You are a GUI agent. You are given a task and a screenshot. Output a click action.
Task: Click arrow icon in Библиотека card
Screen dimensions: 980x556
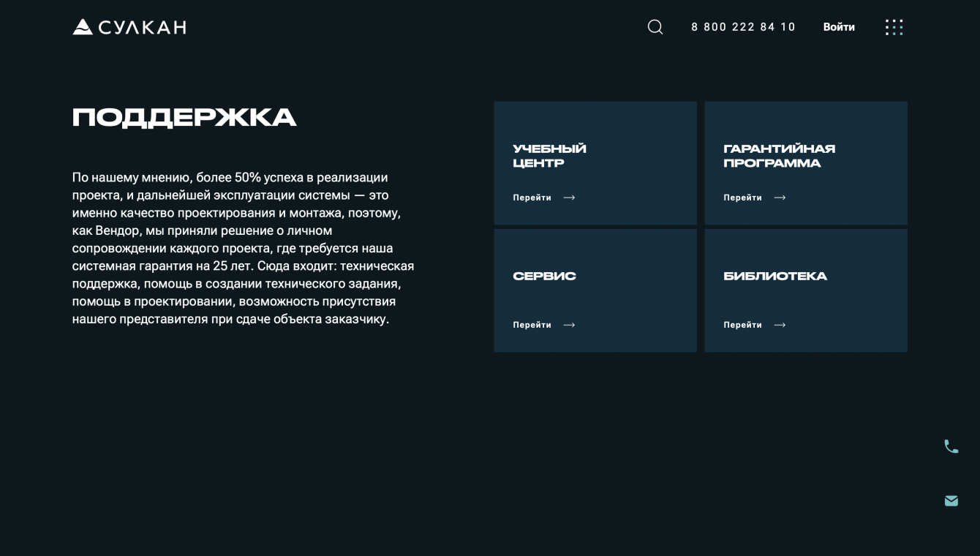[780, 325]
